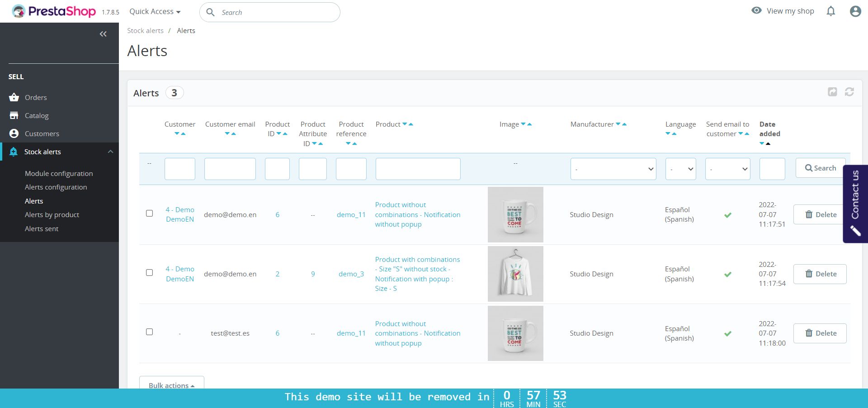Click View my shop link

(790, 11)
